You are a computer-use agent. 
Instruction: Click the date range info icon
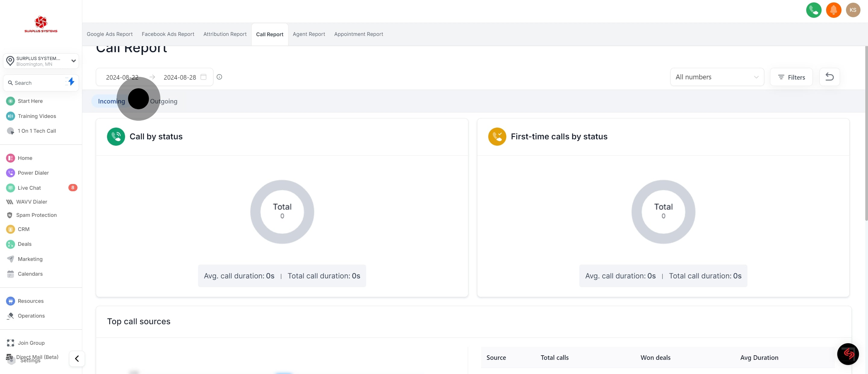pos(219,77)
